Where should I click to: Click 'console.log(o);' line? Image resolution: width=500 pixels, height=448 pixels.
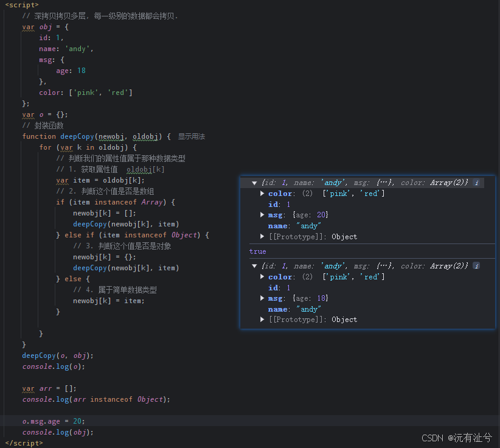pos(54,366)
